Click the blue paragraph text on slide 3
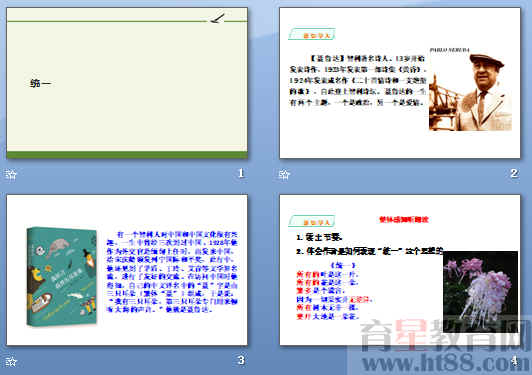532x375 pixels. 172,272
